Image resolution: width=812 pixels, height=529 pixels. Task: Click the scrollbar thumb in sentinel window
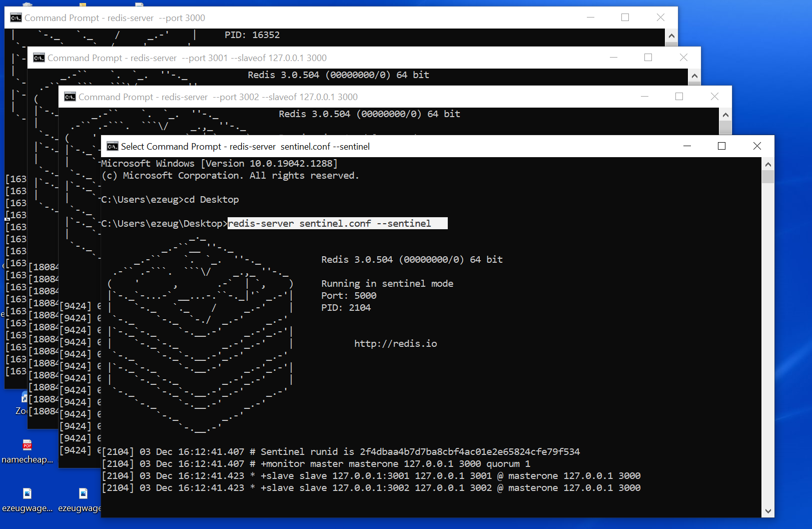(x=768, y=177)
